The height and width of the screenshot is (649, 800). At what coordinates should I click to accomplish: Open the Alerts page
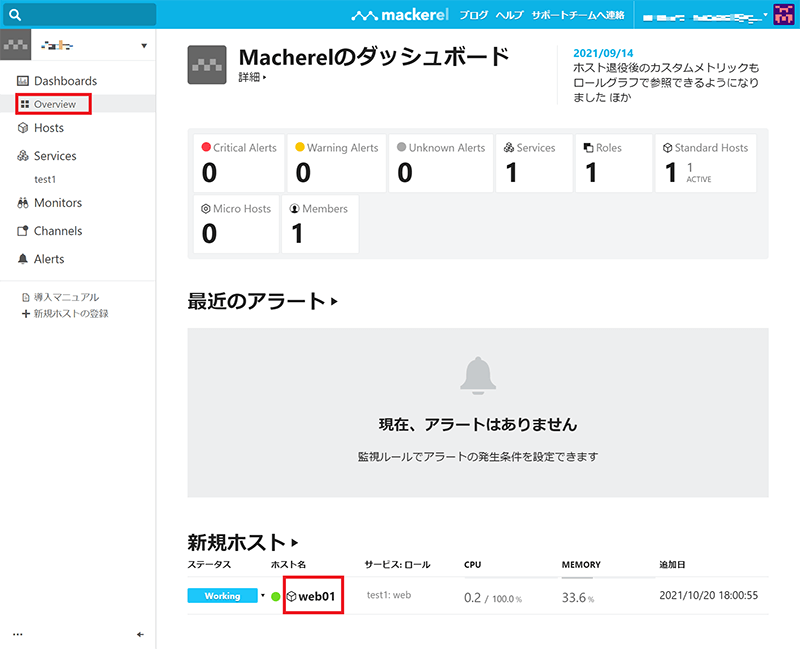click(48, 259)
